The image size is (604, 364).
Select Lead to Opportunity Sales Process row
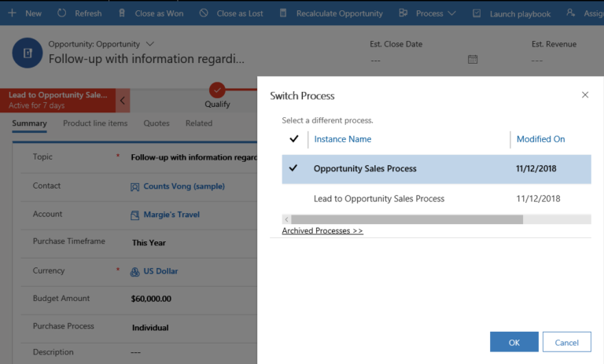point(378,198)
